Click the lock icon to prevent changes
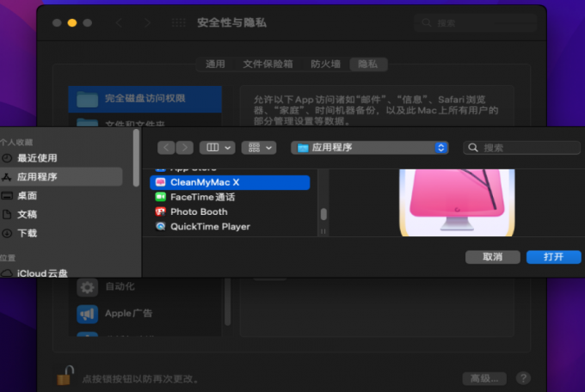This screenshot has width=585, height=392. (65, 375)
